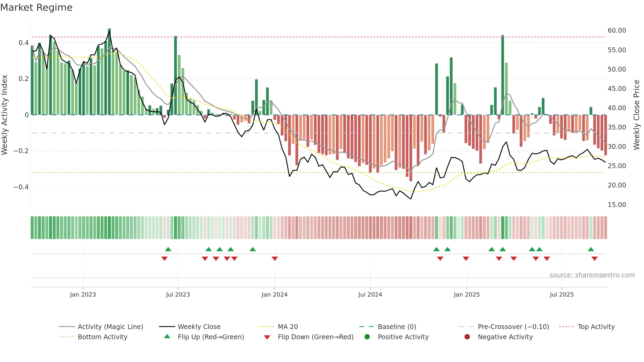Screen dimensions: 644x362
Task: Click the tallest green bar left of Jan 2023
Action: (50, 75)
